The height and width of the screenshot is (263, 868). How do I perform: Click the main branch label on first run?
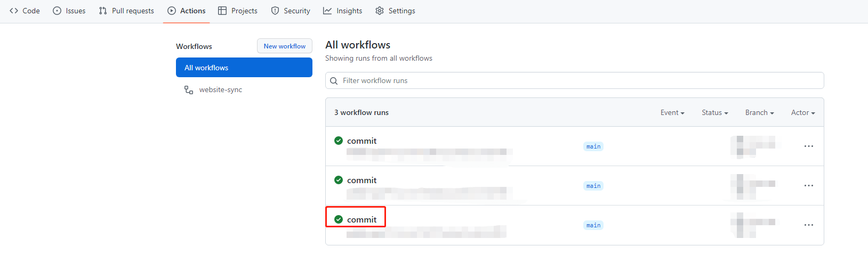593,146
